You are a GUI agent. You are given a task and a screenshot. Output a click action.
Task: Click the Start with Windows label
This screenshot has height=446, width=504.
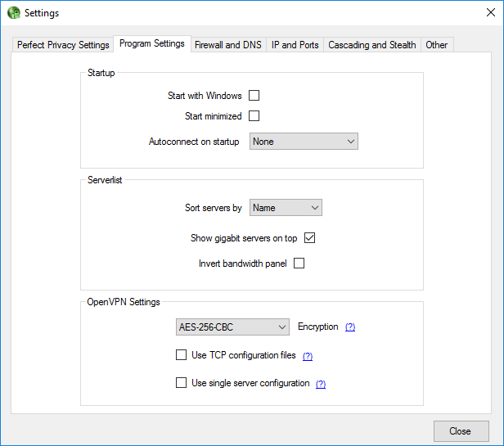(x=205, y=96)
